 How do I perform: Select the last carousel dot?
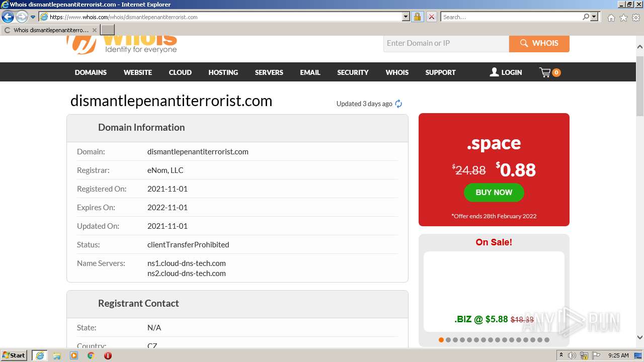pos(547,340)
